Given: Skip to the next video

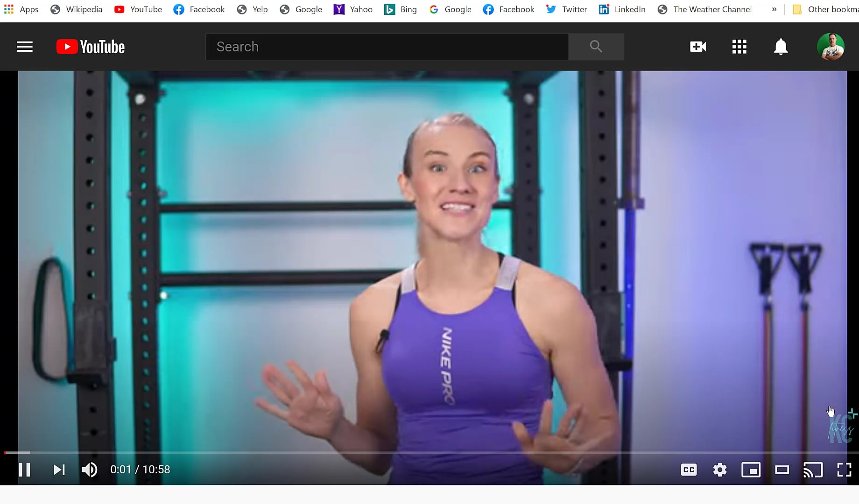Looking at the screenshot, I should tap(58, 470).
